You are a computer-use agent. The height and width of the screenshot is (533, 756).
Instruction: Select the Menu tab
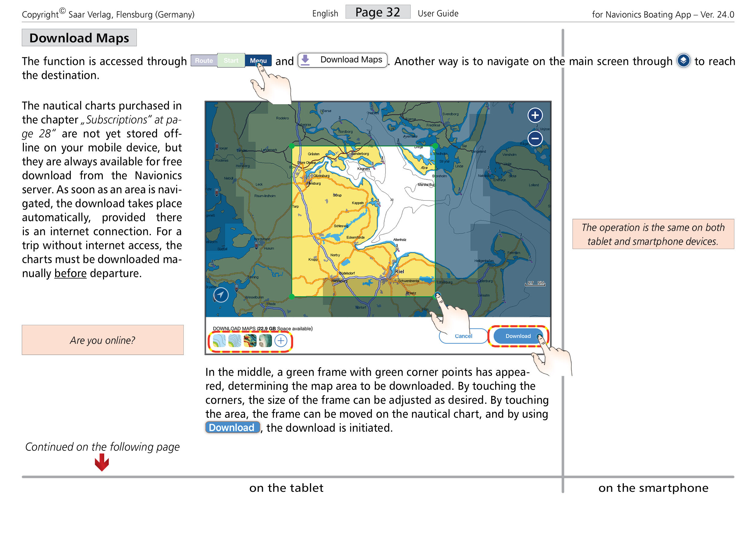[x=258, y=60]
